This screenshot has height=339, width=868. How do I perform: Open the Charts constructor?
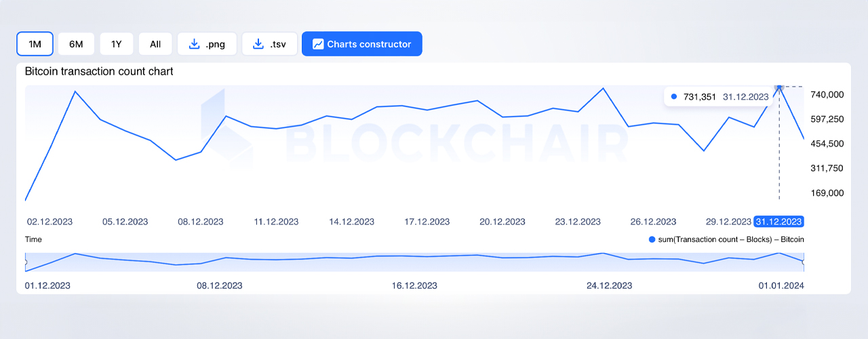click(x=361, y=44)
